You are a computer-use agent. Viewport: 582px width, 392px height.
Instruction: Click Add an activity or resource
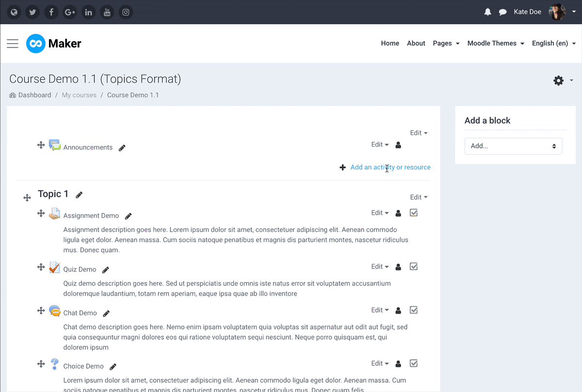pos(390,167)
